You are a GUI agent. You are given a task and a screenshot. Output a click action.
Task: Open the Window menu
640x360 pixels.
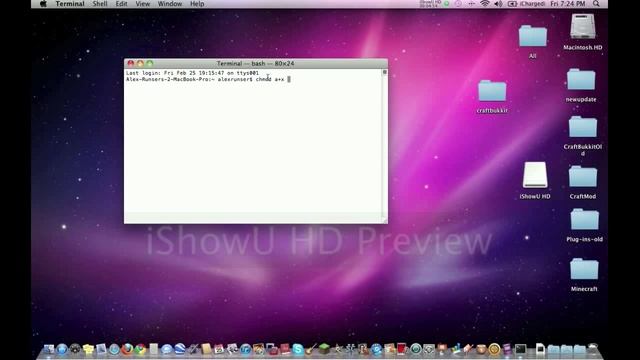point(170,4)
